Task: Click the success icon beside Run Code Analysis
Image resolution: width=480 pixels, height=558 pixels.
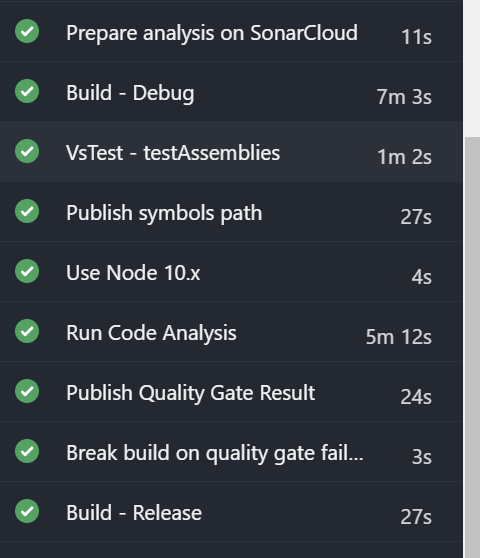Action: click(x=27, y=331)
